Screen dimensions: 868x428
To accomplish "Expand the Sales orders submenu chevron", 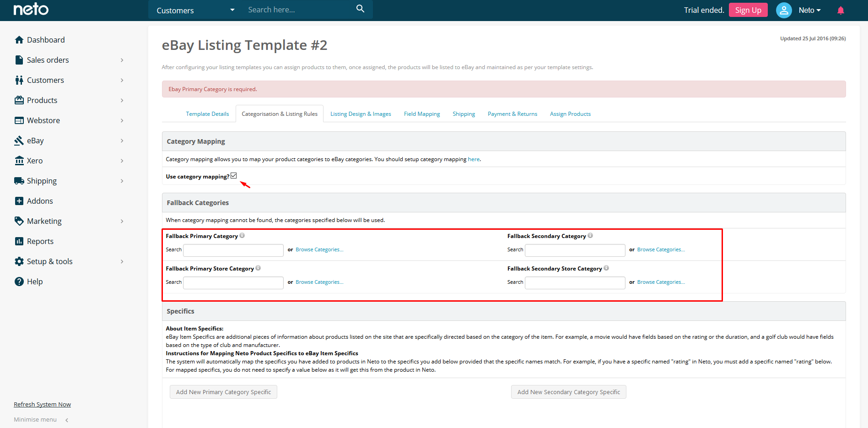I will [x=122, y=60].
